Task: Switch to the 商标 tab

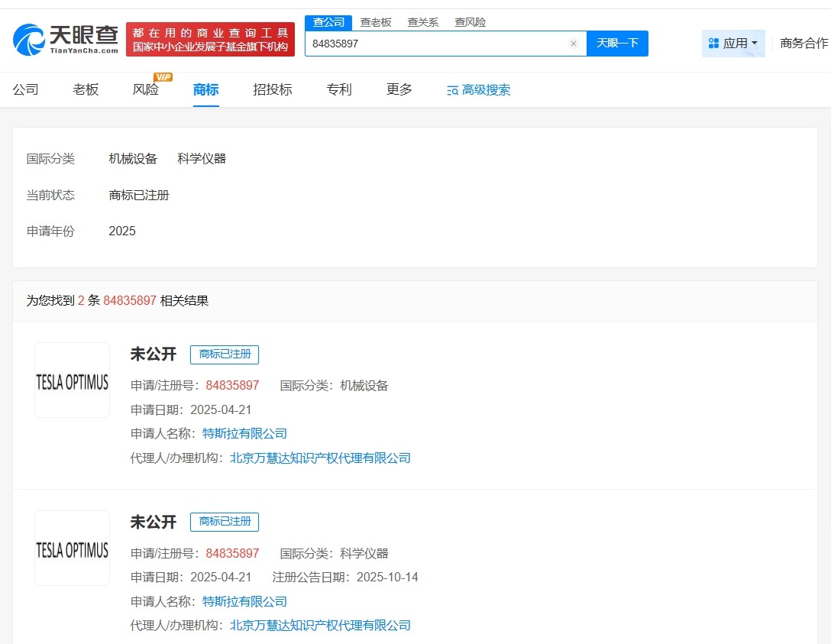Action: pyautogui.click(x=205, y=89)
